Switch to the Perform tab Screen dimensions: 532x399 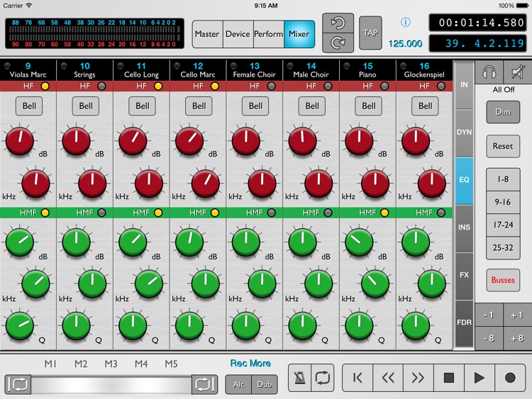269,34
